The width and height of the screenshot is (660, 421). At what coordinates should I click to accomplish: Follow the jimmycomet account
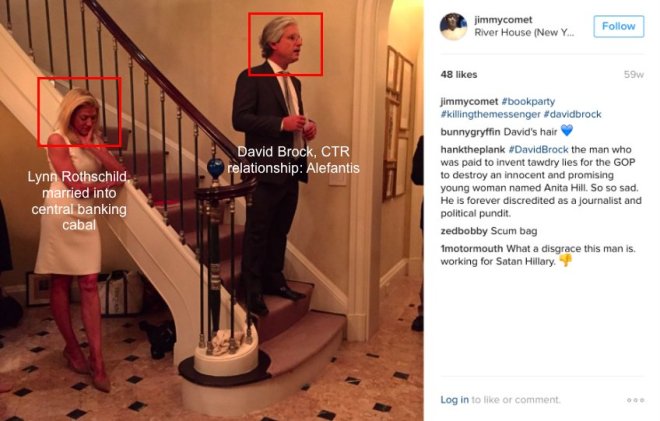click(618, 26)
